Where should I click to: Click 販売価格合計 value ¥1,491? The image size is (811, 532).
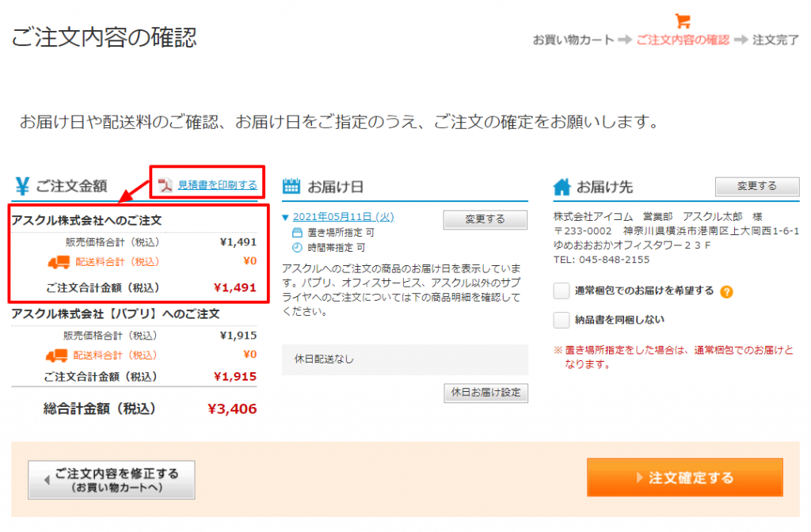(238, 242)
